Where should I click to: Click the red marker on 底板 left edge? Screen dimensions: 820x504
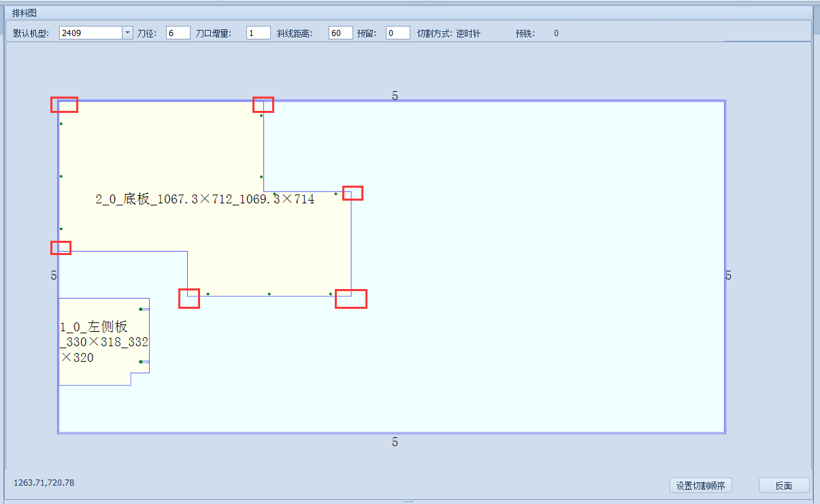tap(61, 248)
